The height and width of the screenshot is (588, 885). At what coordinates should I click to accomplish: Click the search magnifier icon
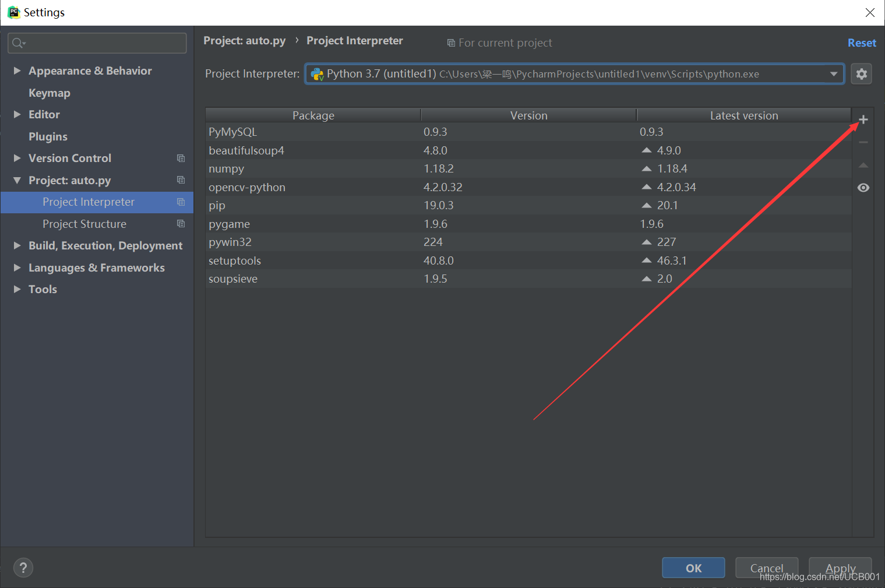coord(19,43)
